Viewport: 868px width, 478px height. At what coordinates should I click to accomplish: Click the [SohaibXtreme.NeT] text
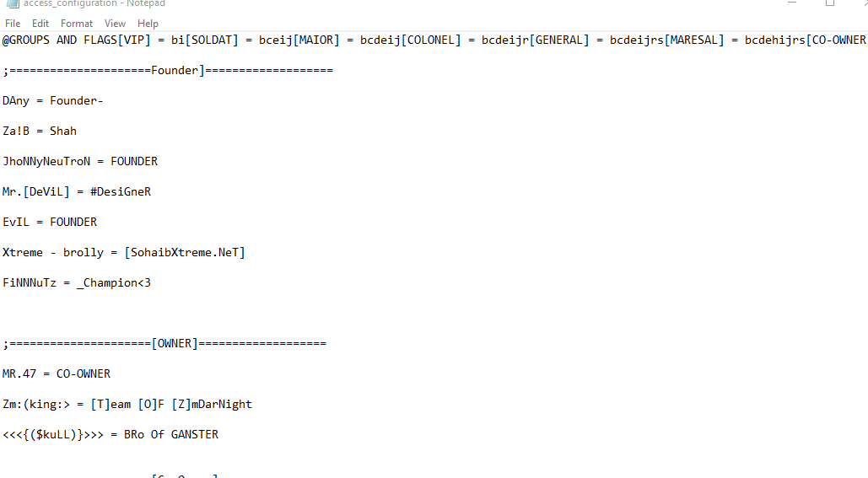click(x=185, y=252)
